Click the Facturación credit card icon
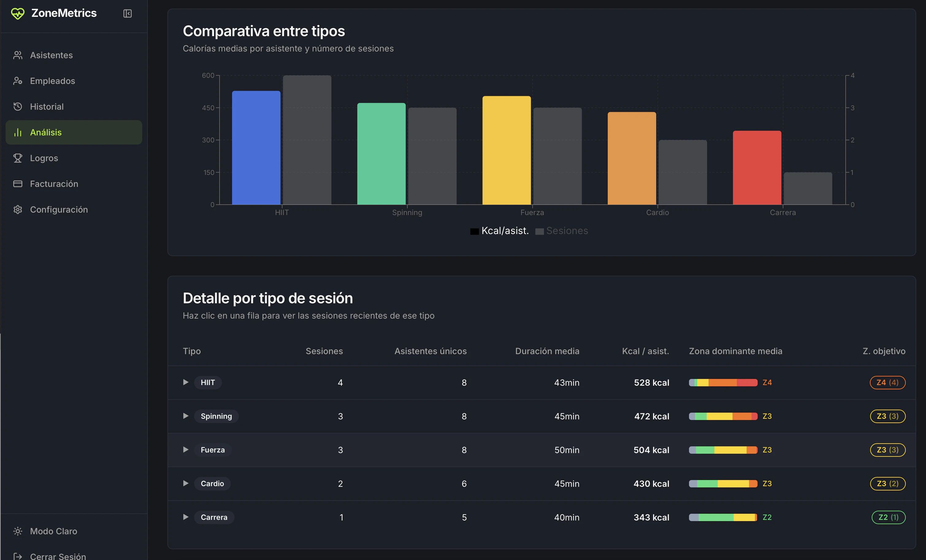The height and width of the screenshot is (560, 926). pos(18,184)
